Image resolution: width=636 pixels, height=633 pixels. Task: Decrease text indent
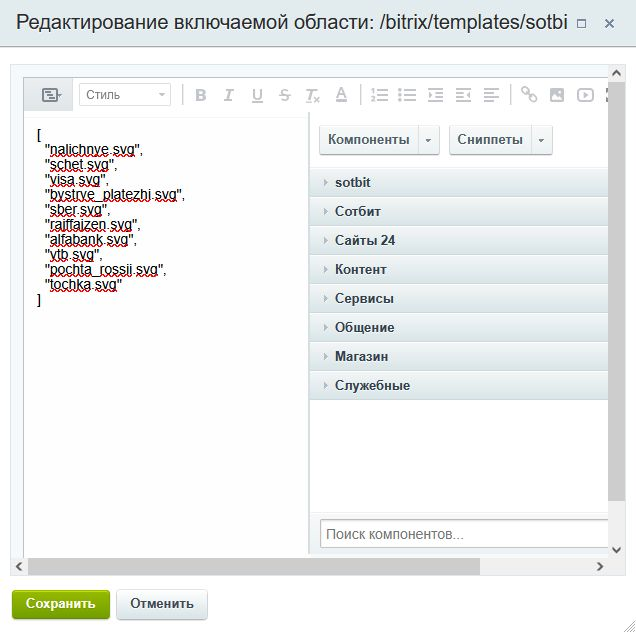pyautogui.click(x=463, y=95)
